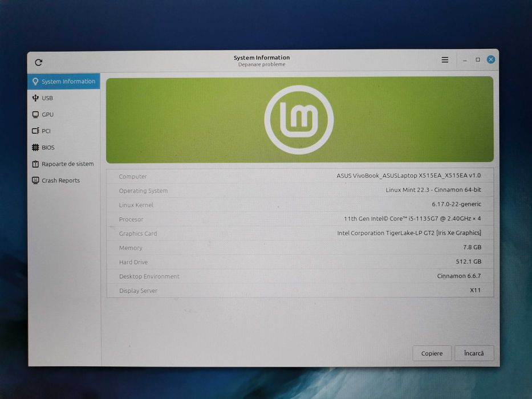Click the Depanare probleme subtitle

[262, 64]
